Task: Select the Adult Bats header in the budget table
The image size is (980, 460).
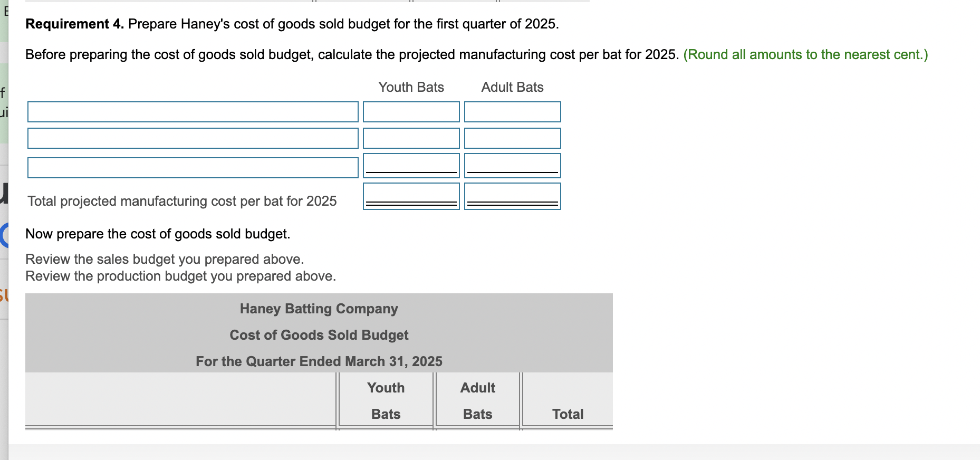Action: coord(476,401)
